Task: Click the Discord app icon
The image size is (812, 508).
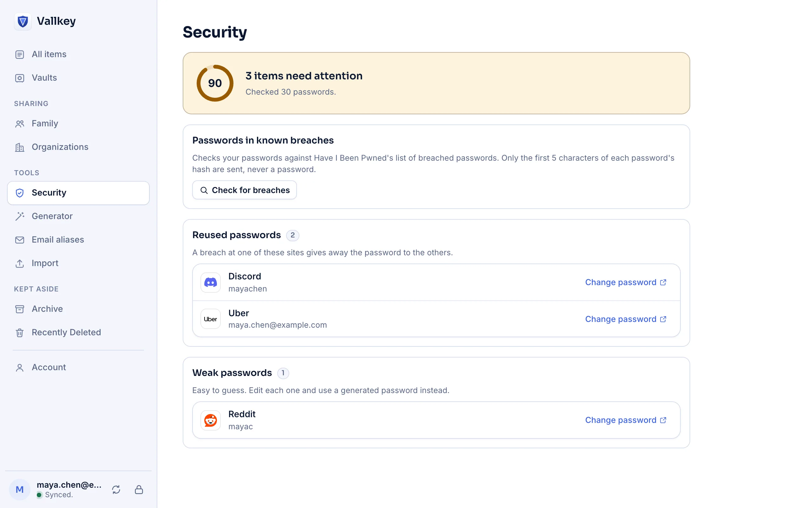Action: [x=210, y=283]
